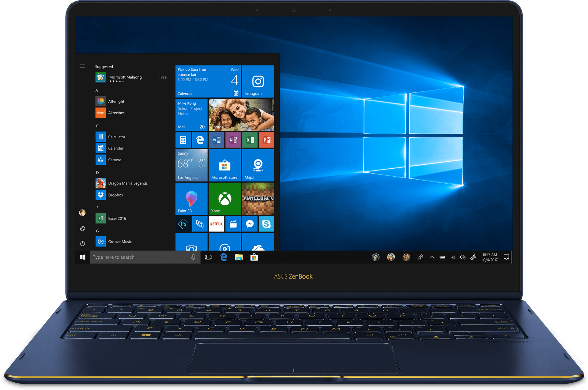Open the Movies & TV clapperboard tile
This screenshot has width=588, height=390.
point(233,224)
